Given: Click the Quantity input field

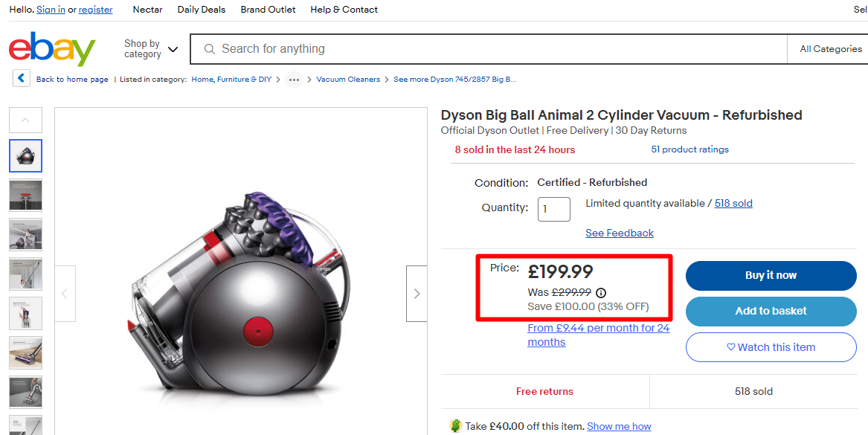Looking at the screenshot, I should pos(553,209).
